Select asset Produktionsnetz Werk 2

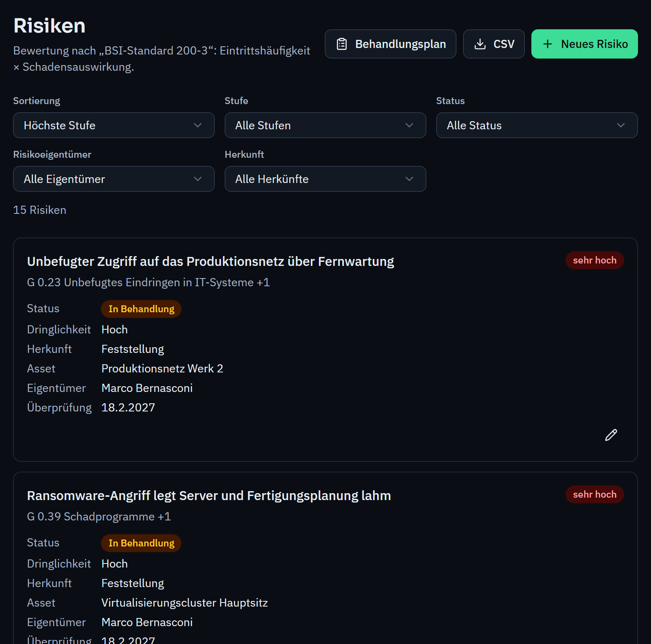(162, 368)
